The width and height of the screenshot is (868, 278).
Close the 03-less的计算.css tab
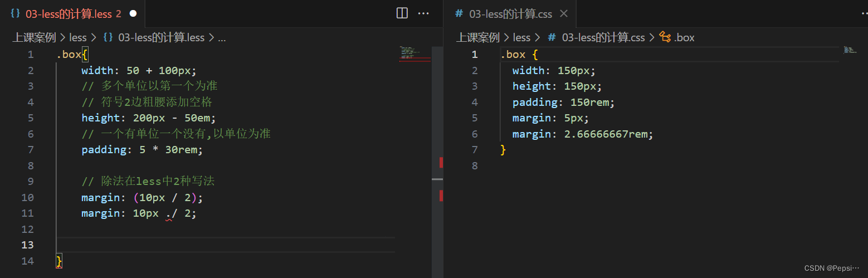coord(564,13)
